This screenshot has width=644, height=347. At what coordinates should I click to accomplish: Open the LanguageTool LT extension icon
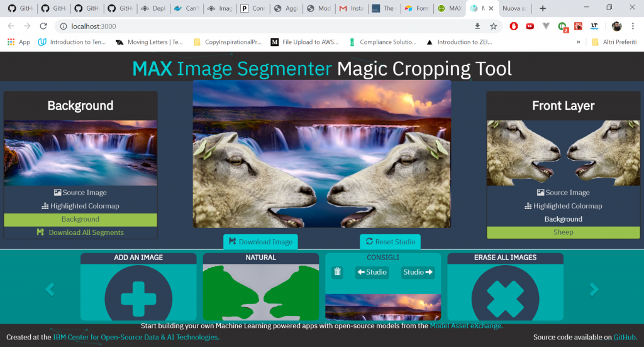pyautogui.click(x=594, y=26)
